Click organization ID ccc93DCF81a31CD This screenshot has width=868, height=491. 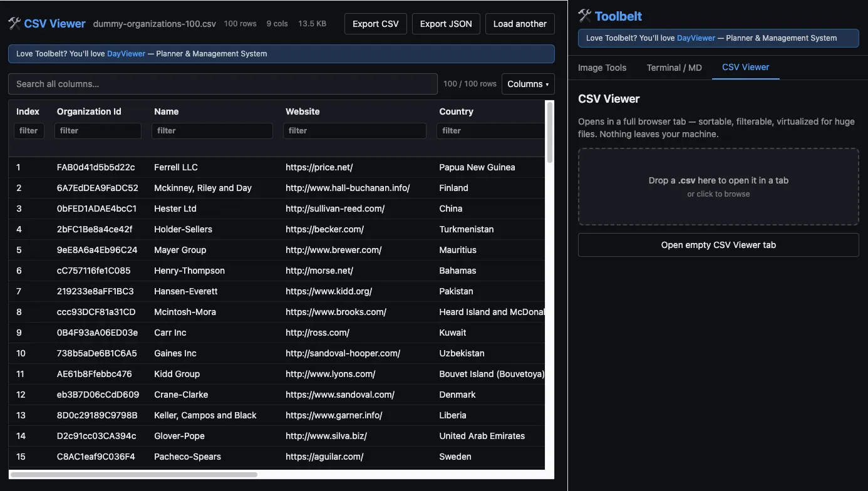point(96,312)
